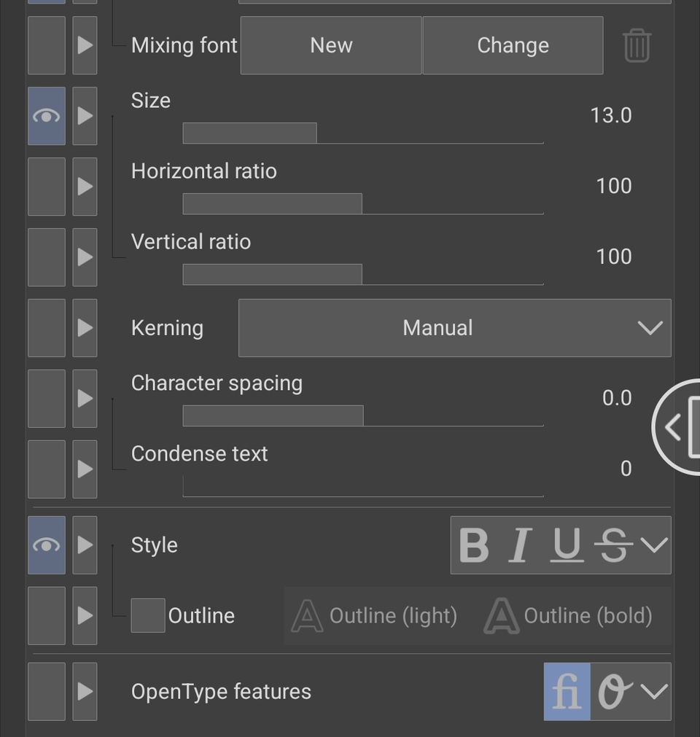This screenshot has width=700, height=737.
Task: Toggle Strikethrough text style
Action: click(613, 545)
